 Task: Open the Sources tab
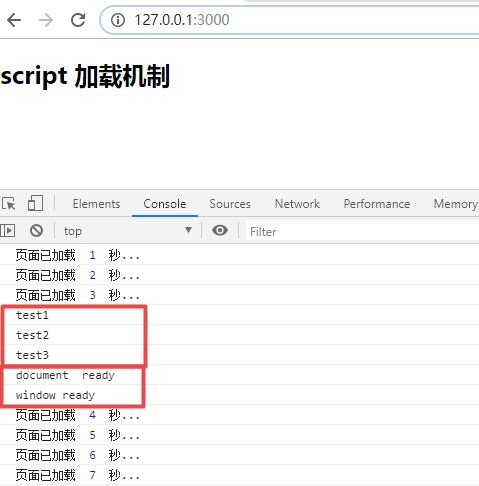(230, 204)
